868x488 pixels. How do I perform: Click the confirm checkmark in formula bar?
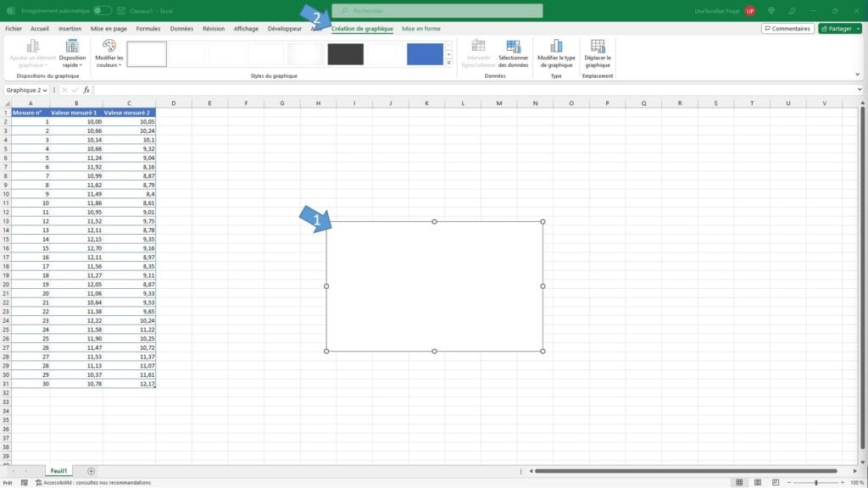point(75,90)
